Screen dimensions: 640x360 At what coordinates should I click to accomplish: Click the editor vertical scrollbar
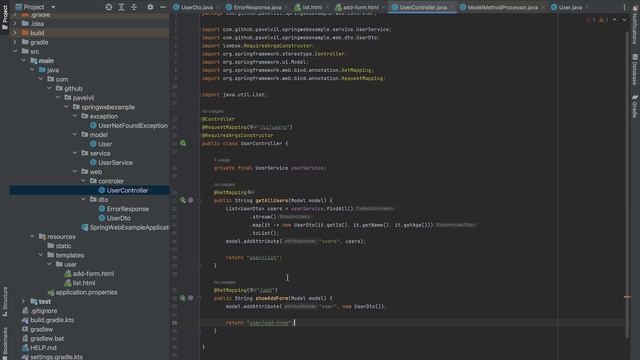(627, 184)
